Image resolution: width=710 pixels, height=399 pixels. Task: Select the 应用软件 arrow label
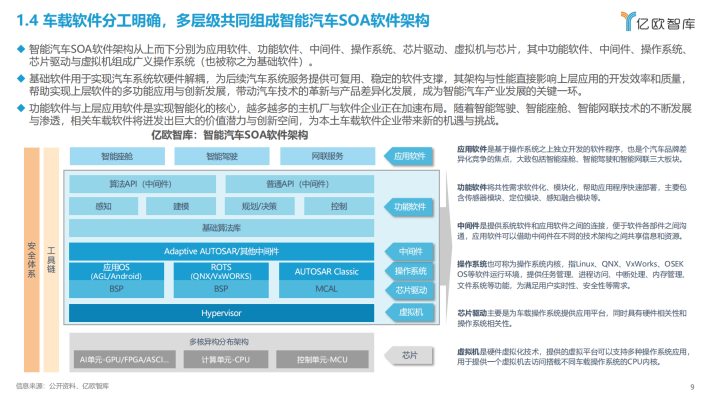[409, 156]
